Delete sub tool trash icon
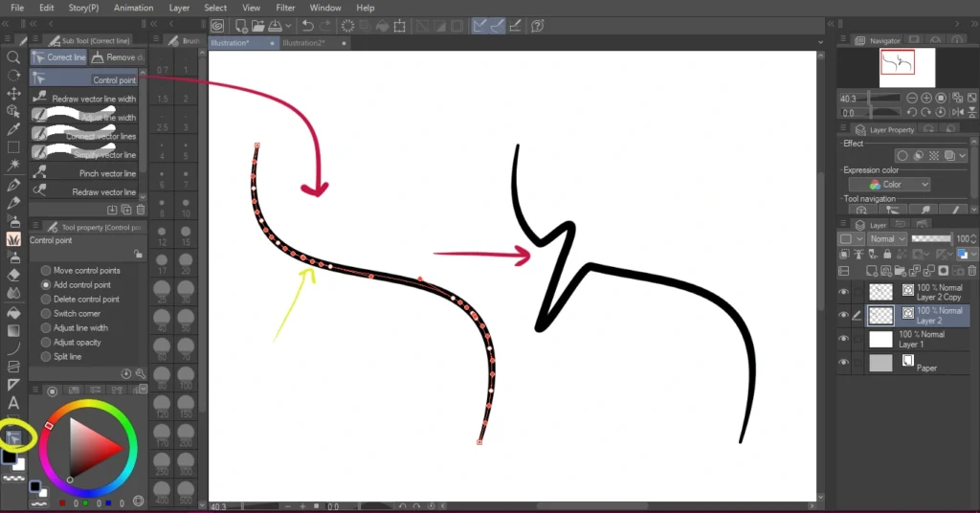 coord(141,210)
